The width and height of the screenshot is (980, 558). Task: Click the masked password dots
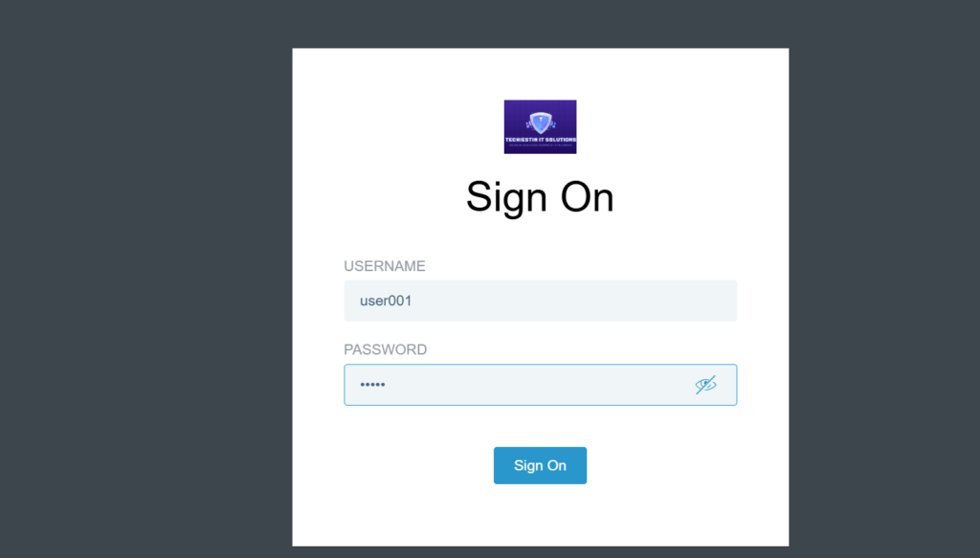click(x=372, y=385)
